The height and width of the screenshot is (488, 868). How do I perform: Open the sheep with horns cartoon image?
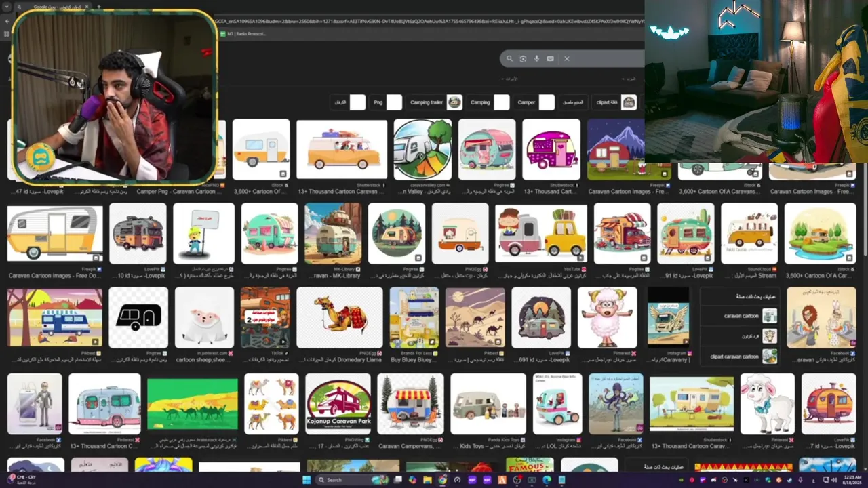point(607,317)
